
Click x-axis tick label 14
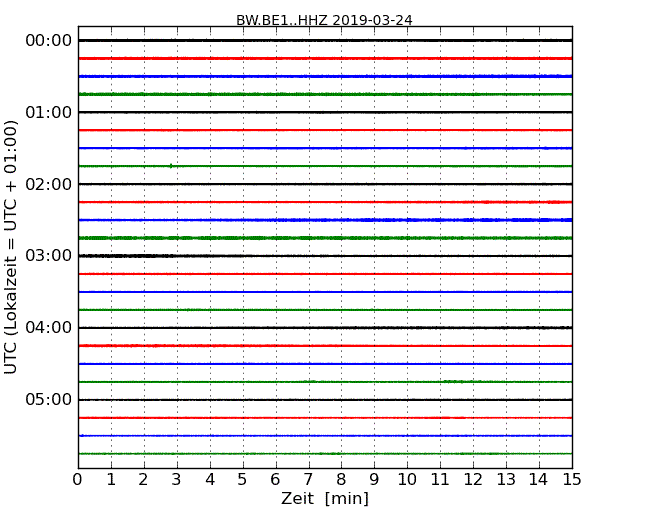(539, 480)
